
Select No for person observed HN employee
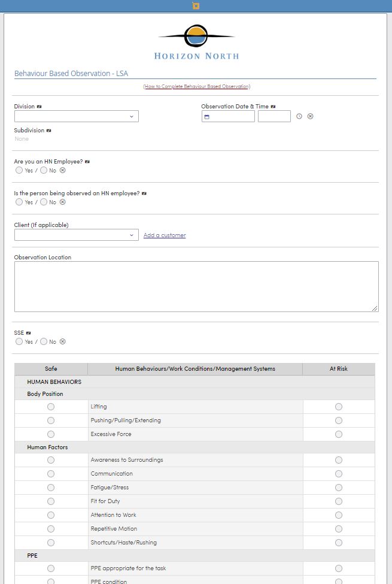click(44, 202)
